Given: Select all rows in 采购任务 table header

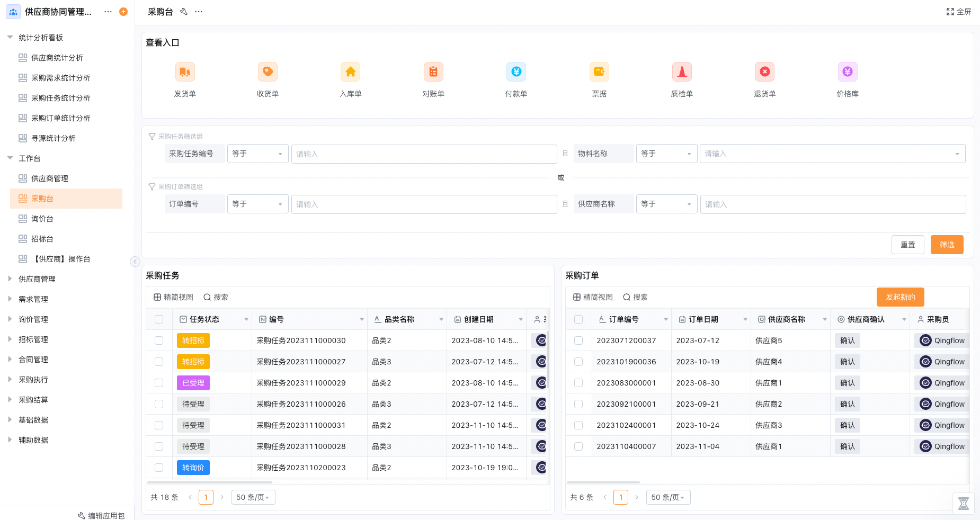Looking at the screenshot, I should coord(159,319).
